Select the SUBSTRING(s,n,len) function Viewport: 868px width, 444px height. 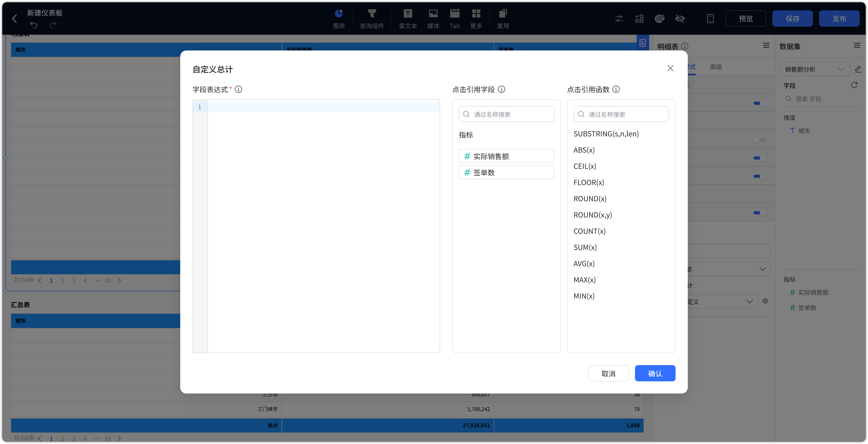(606, 134)
